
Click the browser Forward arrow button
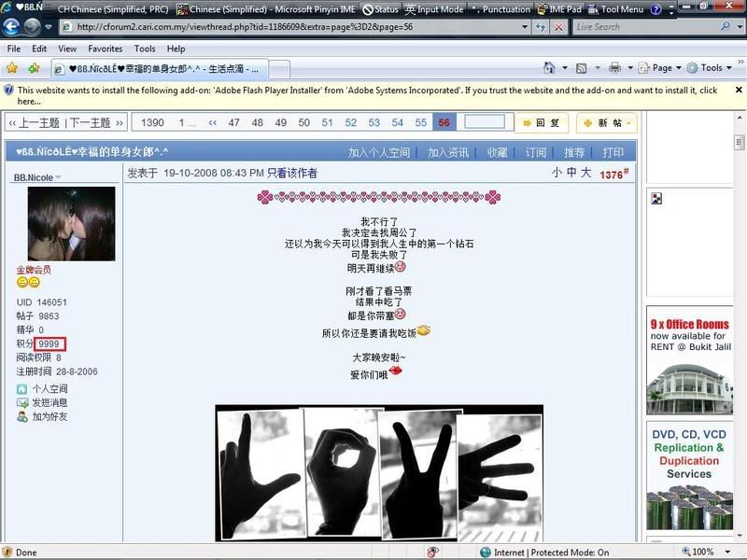(x=32, y=27)
